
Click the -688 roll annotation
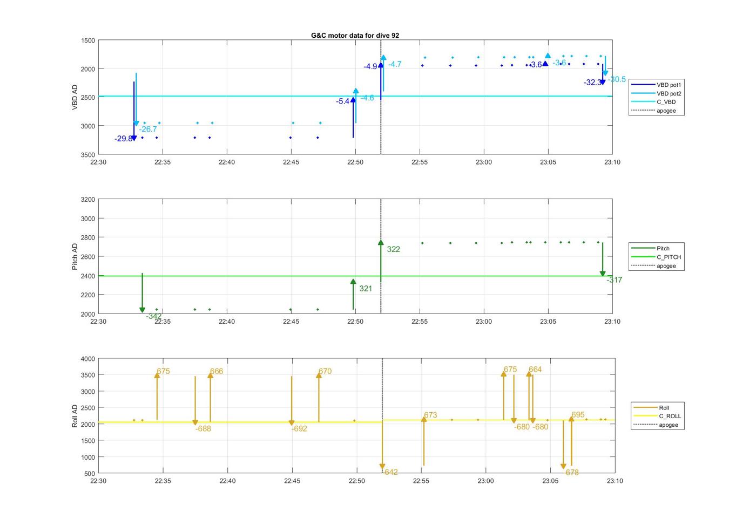[x=203, y=429]
